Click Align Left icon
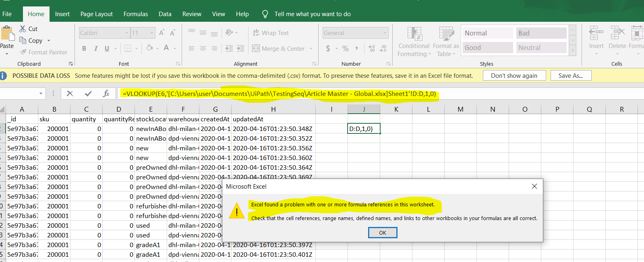Screen dimensions: 644x262 [192, 48]
